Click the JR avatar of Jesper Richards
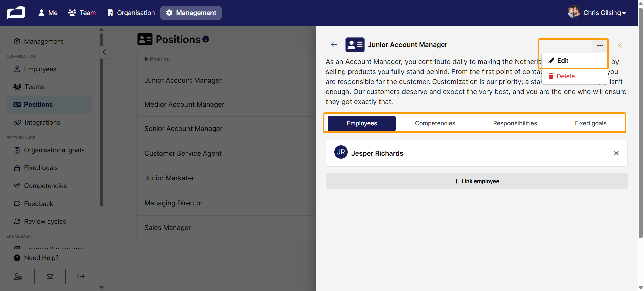This screenshot has width=644, height=291. point(341,152)
